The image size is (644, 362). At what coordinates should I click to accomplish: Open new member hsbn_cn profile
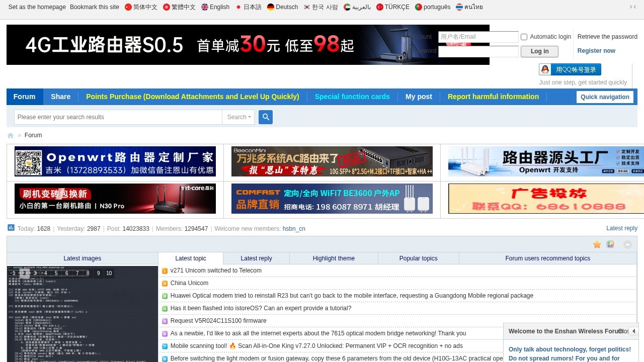[x=294, y=229]
